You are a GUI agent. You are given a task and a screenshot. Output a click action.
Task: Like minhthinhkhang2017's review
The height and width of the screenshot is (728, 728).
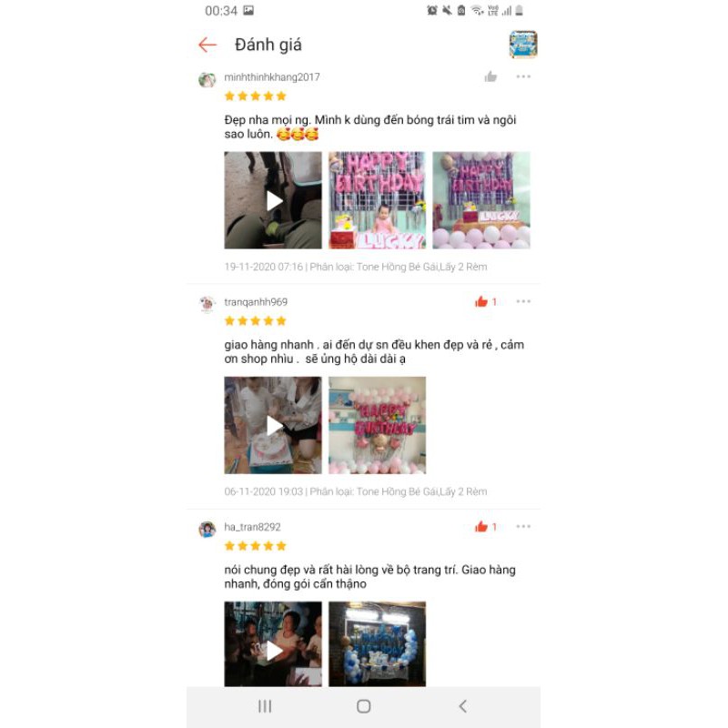click(490, 76)
